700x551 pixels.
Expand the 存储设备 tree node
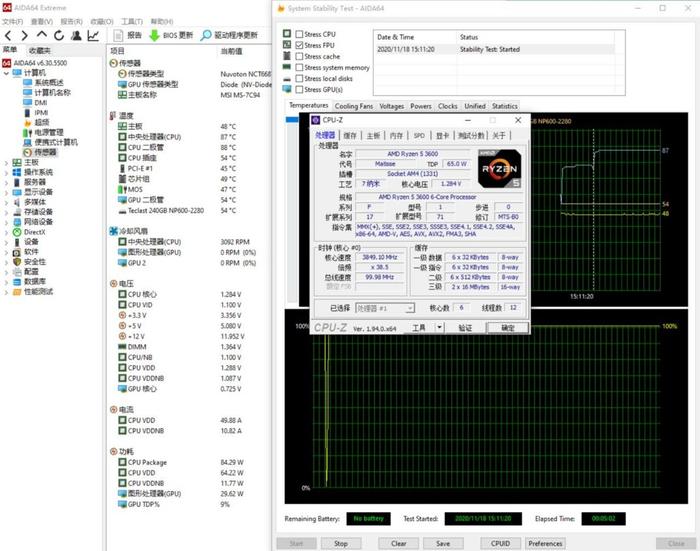(x=6, y=212)
